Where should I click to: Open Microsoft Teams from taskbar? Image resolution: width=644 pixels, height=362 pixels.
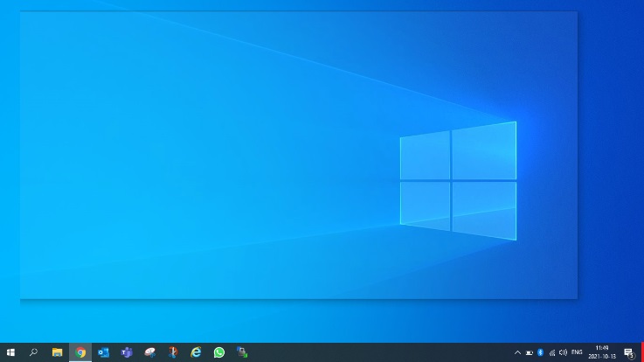(x=127, y=352)
